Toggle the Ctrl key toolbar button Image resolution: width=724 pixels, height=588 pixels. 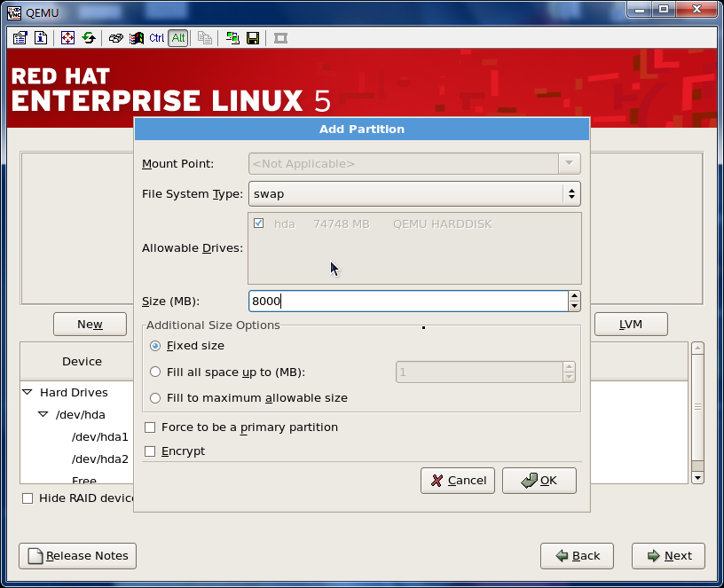pos(156,38)
